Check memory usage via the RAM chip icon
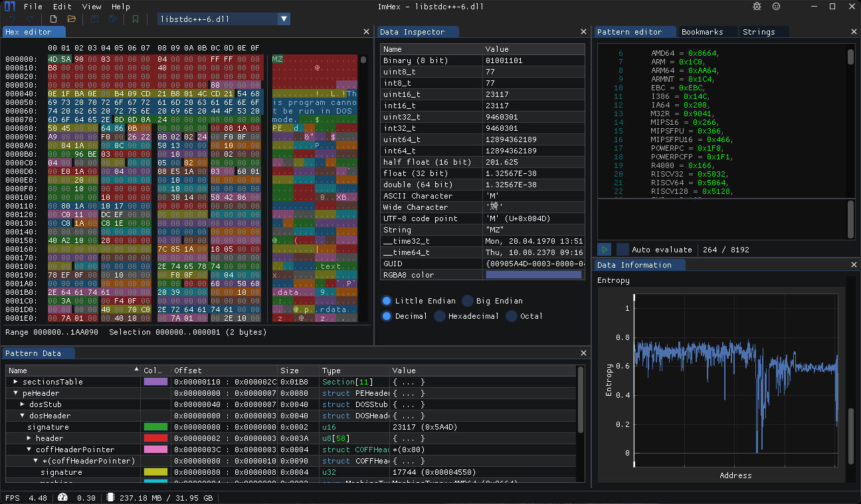This screenshot has height=504, width=861. [x=110, y=497]
